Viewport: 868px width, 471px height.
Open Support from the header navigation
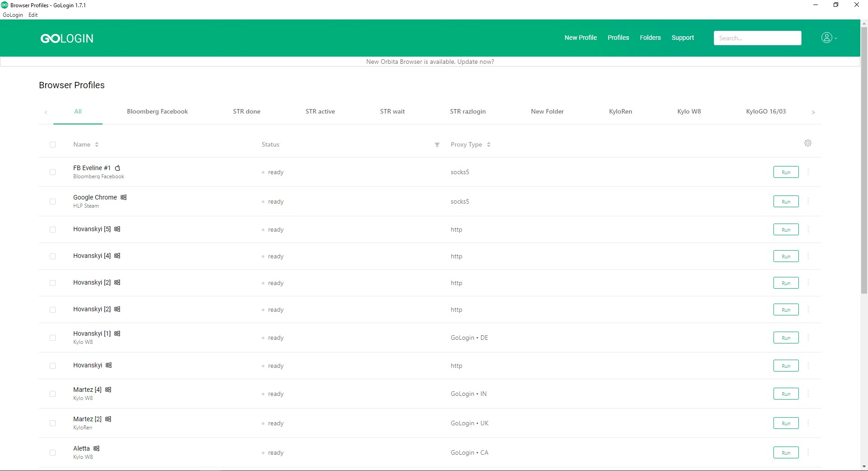(683, 38)
